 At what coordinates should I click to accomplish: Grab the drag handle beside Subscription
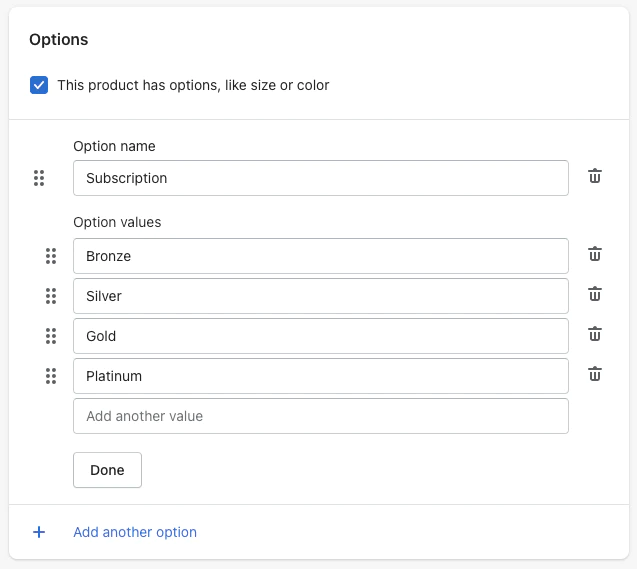(x=39, y=178)
